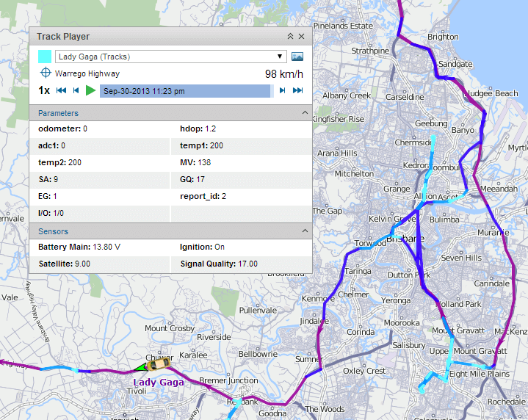Collapse the Sensors section chevron
Viewport: 528px width, 420px height.
[305, 231]
